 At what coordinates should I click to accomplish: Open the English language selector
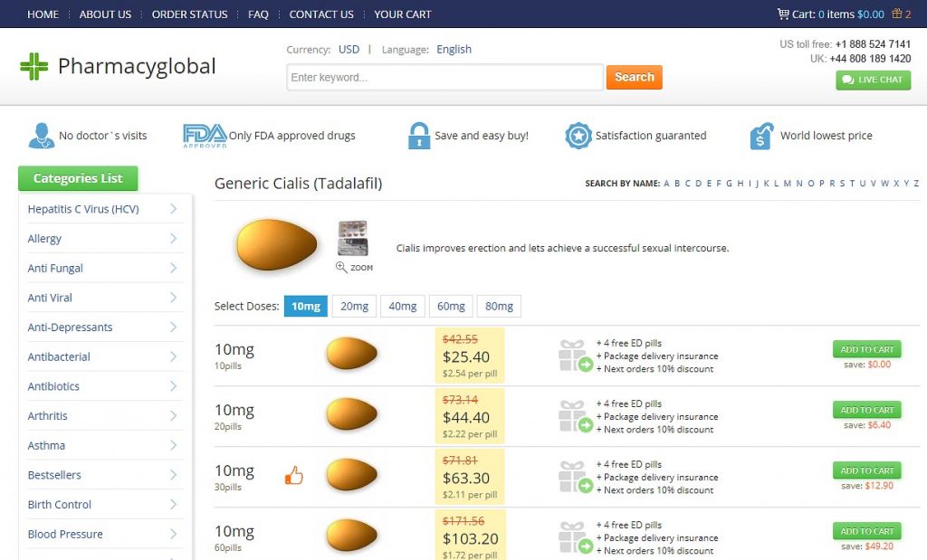coord(454,50)
